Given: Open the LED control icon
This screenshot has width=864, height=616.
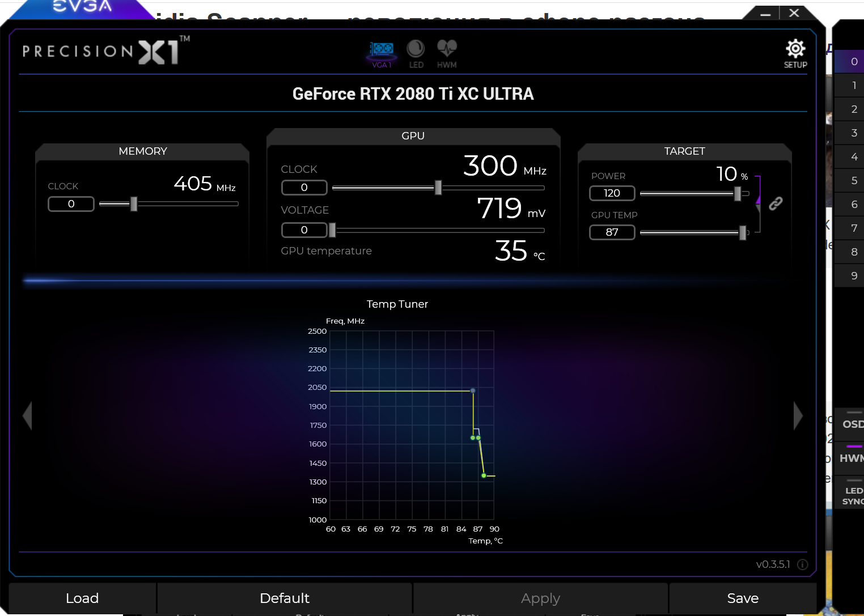Looking at the screenshot, I should coord(416,54).
